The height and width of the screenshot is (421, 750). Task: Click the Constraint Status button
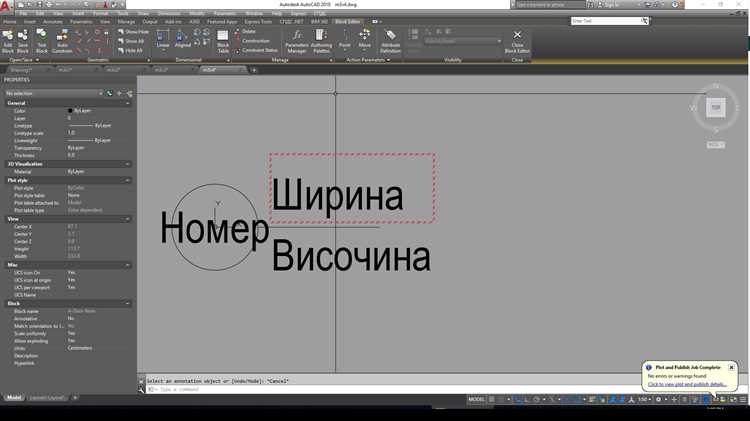pos(256,50)
